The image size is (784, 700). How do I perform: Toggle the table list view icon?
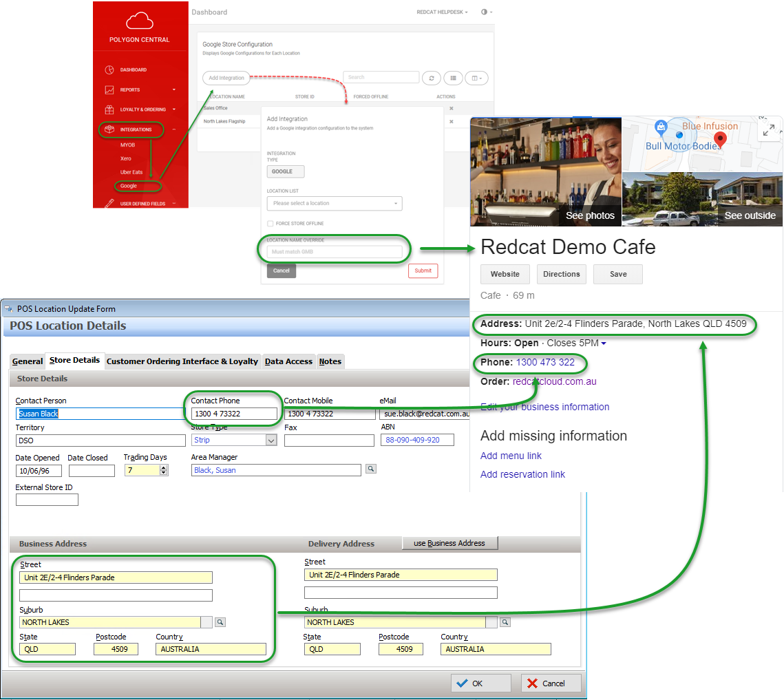(x=453, y=78)
